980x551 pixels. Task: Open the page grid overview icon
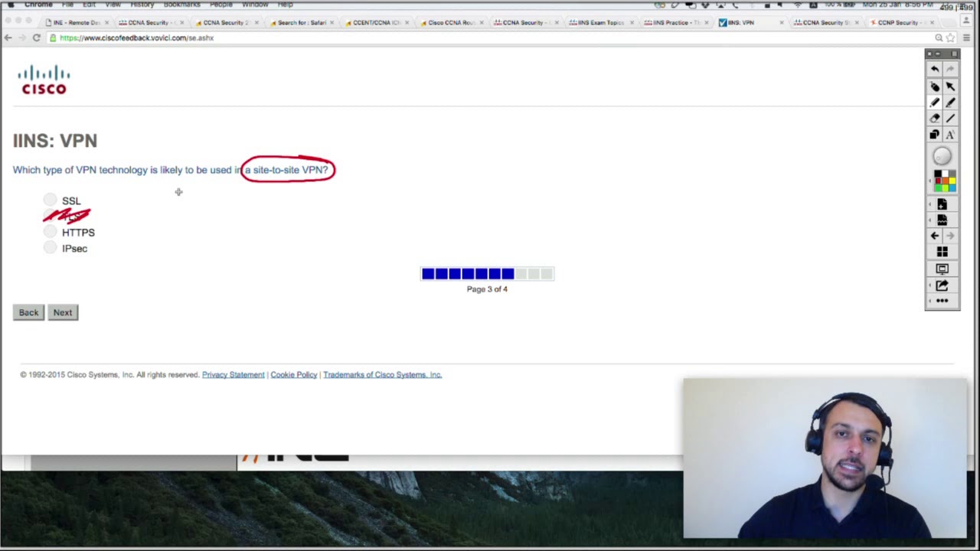click(942, 252)
